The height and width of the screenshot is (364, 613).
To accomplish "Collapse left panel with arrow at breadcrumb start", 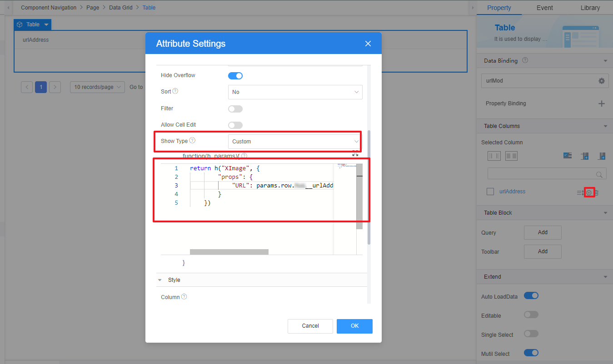I will click(8, 8).
